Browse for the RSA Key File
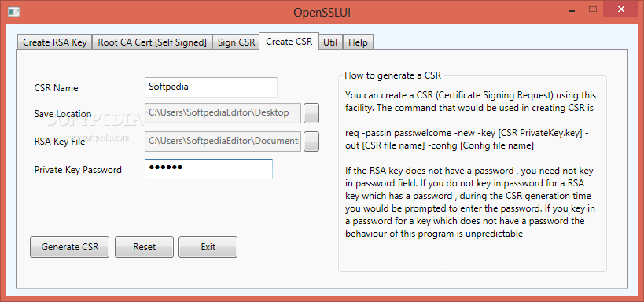Image resolution: width=644 pixels, height=302 pixels. click(311, 142)
